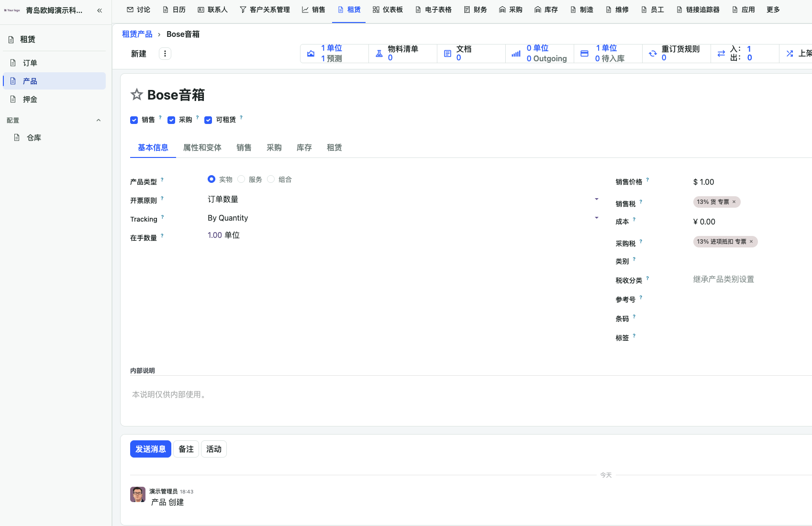The image size is (812, 526).
Task: Open the 更多 menu in top bar
Action: coord(773,10)
